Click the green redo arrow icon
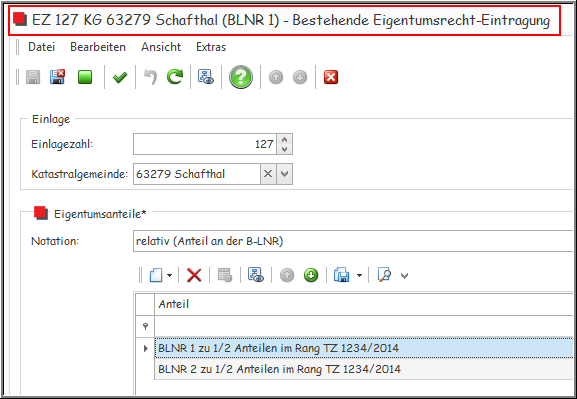The image size is (577, 399). (x=175, y=77)
